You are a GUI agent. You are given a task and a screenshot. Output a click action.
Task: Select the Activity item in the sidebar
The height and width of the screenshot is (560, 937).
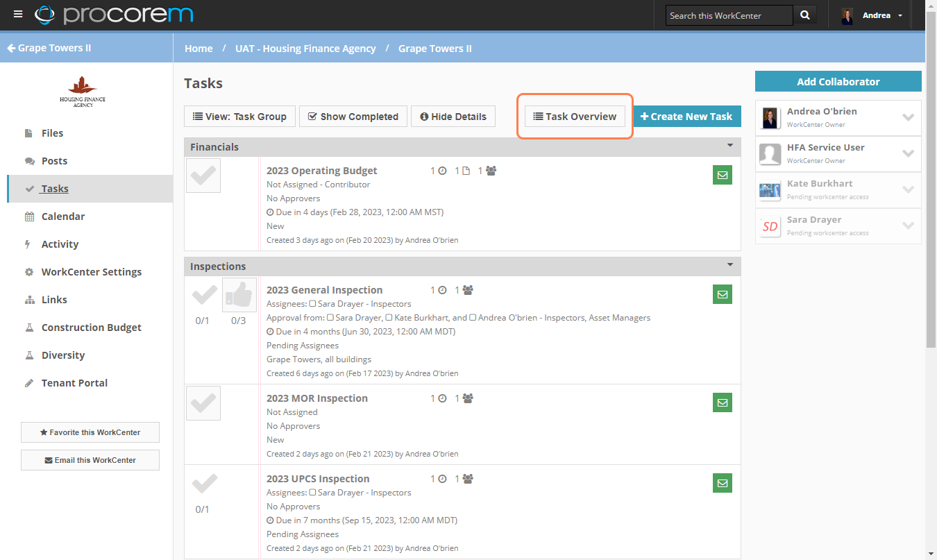coord(59,244)
